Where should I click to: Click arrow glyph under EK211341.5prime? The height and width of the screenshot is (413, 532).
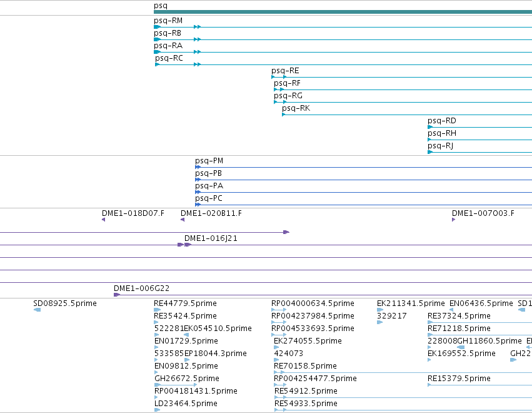point(380,310)
